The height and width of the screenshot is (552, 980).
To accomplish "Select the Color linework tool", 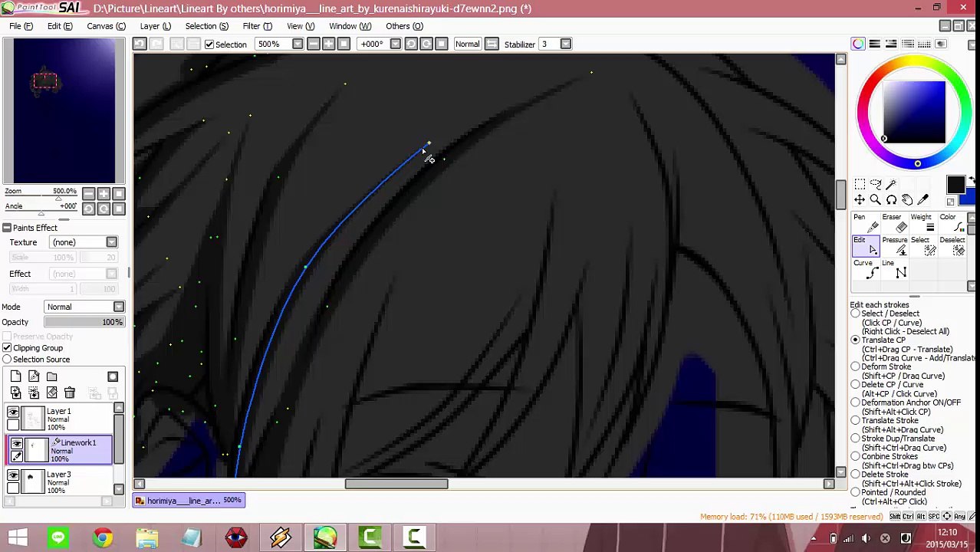I will coord(952,223).
